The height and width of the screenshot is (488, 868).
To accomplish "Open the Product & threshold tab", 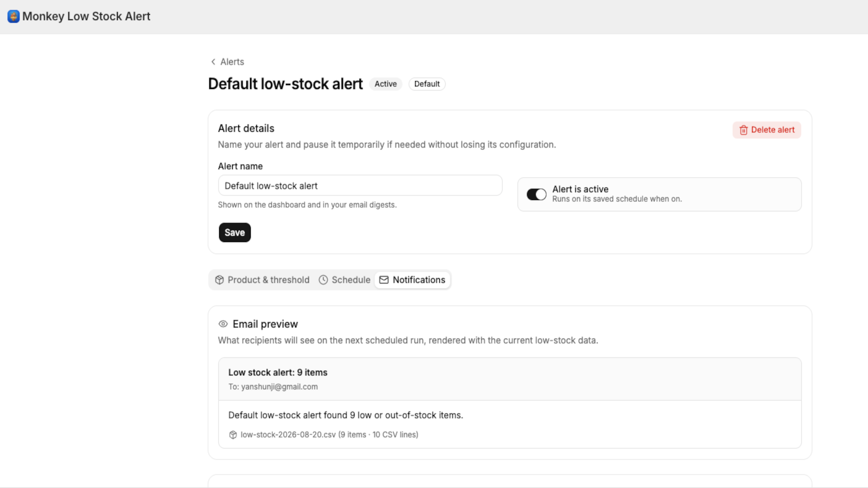I will (x=263, y=280).
